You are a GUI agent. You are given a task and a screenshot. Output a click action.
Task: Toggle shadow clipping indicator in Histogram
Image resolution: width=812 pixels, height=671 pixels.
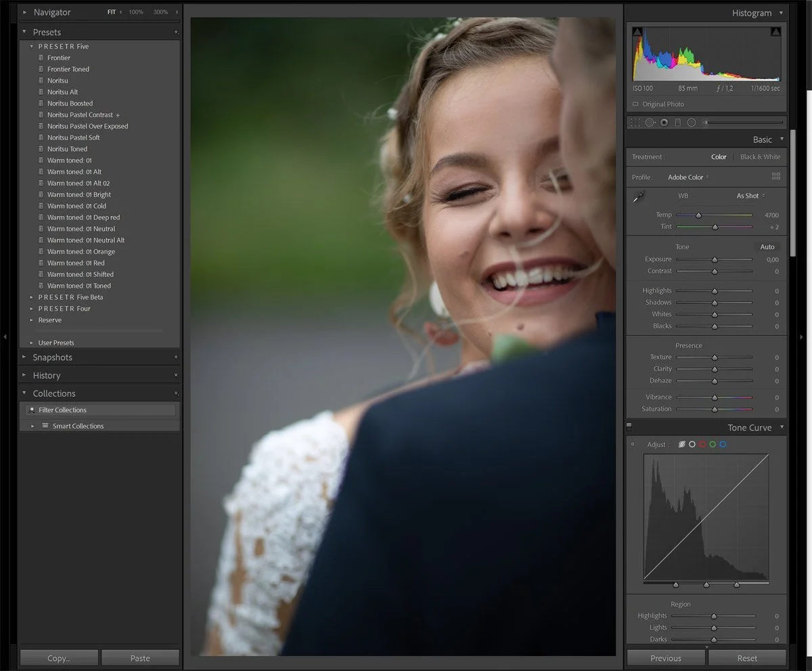click(637, 32)
